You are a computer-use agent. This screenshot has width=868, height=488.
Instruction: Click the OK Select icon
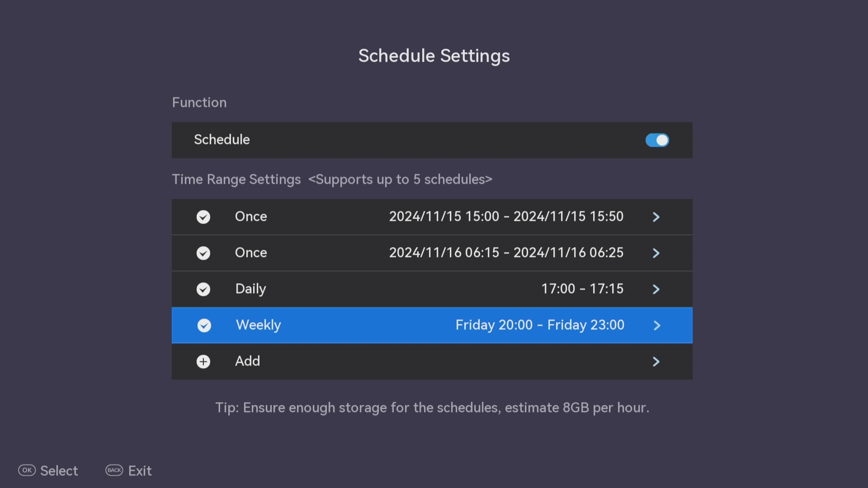pos(27,470)
